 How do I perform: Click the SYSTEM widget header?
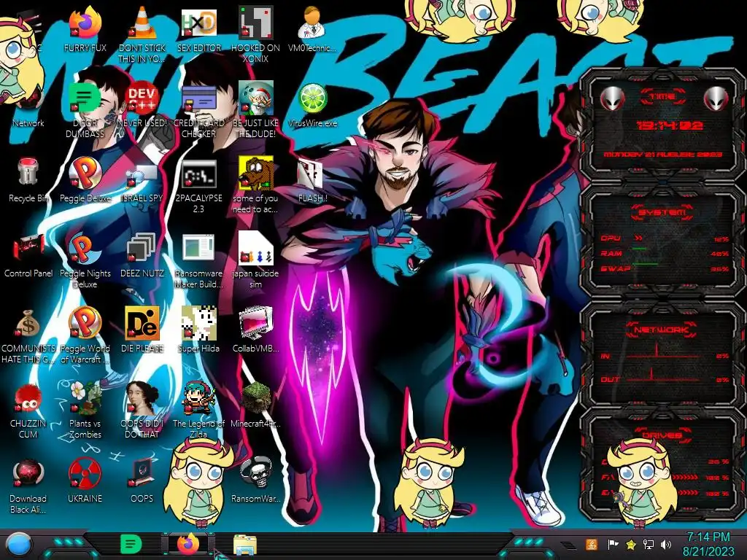click(x=662, y=212)
